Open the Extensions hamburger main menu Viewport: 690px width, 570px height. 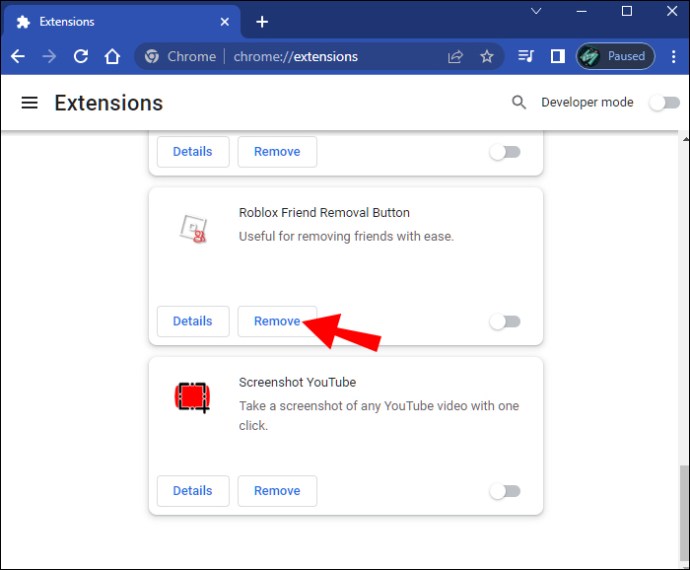pos(29,103)
